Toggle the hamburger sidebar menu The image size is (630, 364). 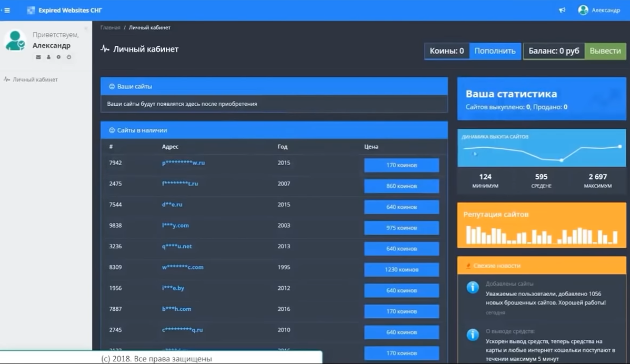click(7, 10)
